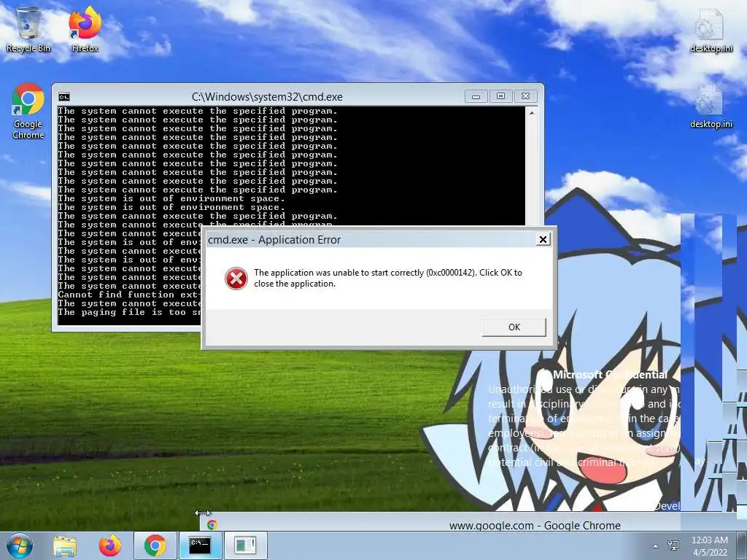Click the red error icon in dialog
This screenshot has width=747, height=560.
coord(236,278)
